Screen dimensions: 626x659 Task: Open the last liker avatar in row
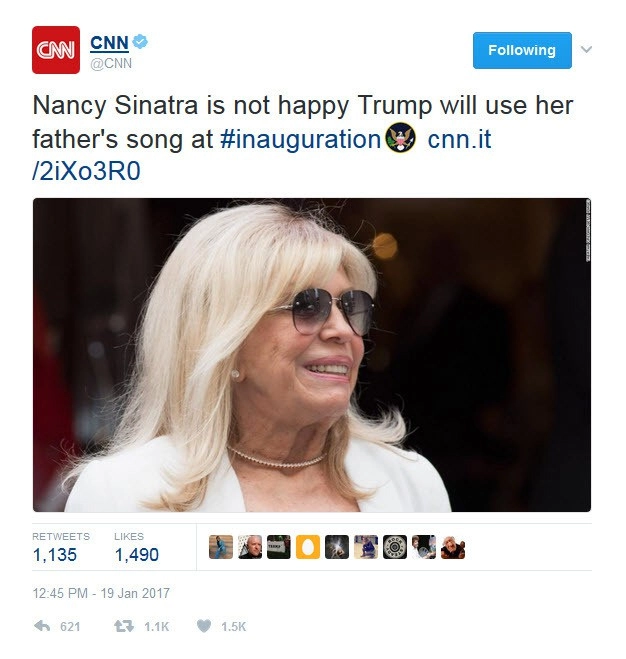pyautogui.click(x=453, y=547)
